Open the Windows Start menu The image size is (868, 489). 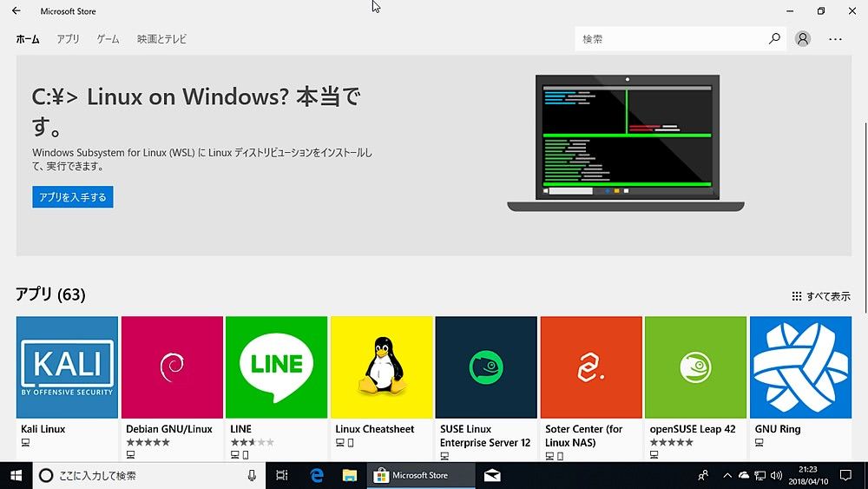(x=16, y=475)
